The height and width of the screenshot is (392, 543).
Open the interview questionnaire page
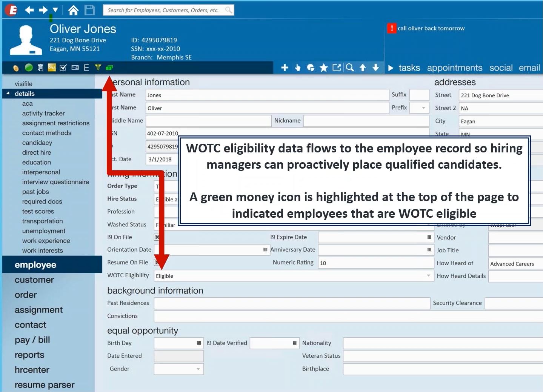pos(55,182)
